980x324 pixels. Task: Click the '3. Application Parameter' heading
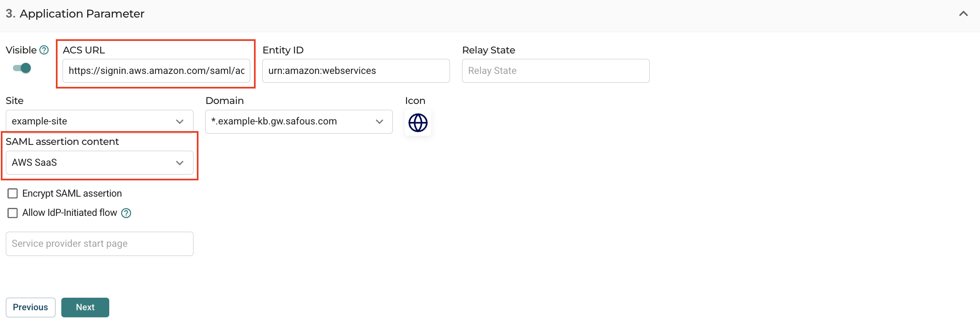pos(75,14)
